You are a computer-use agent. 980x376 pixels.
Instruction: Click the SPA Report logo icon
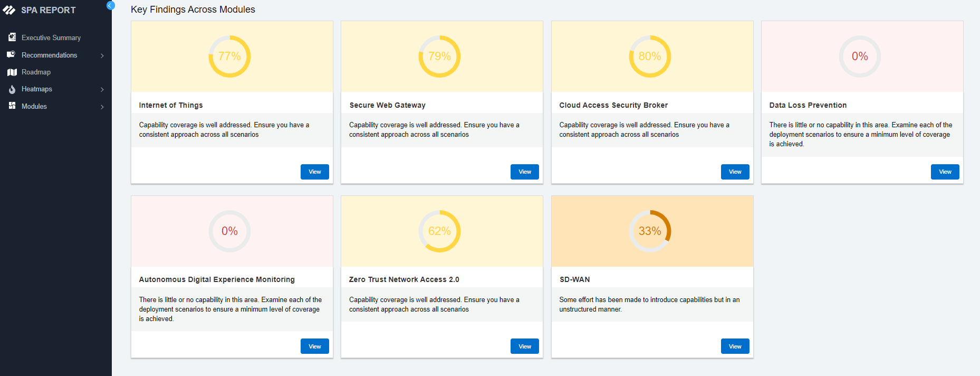[9, 10]
